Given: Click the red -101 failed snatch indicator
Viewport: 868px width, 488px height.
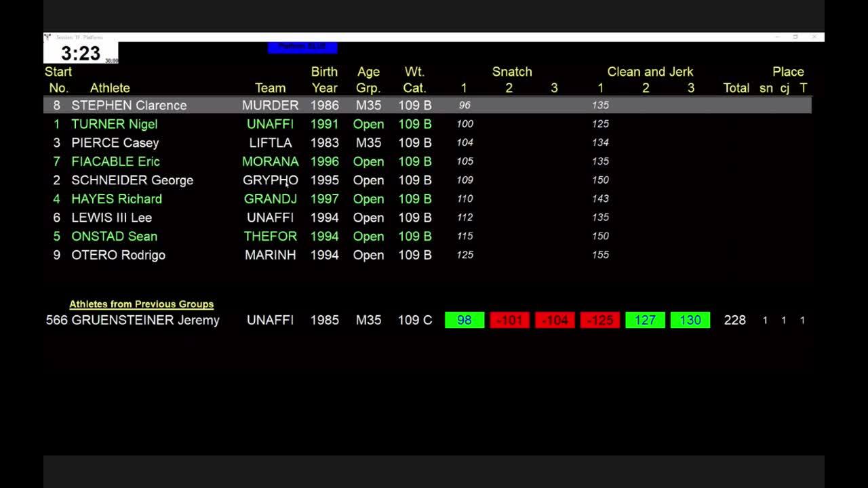Looking at the screenshot, I should click(509, 320).
